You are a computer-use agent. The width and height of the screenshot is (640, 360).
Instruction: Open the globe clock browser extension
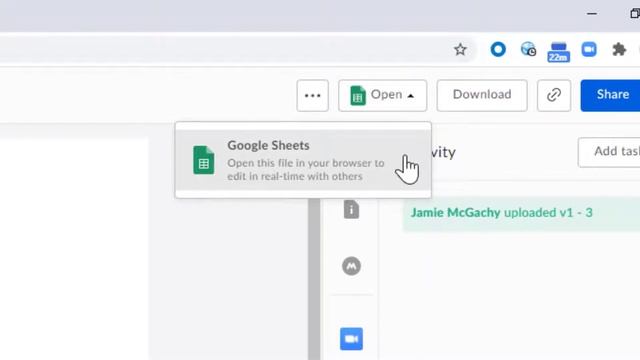529,49
